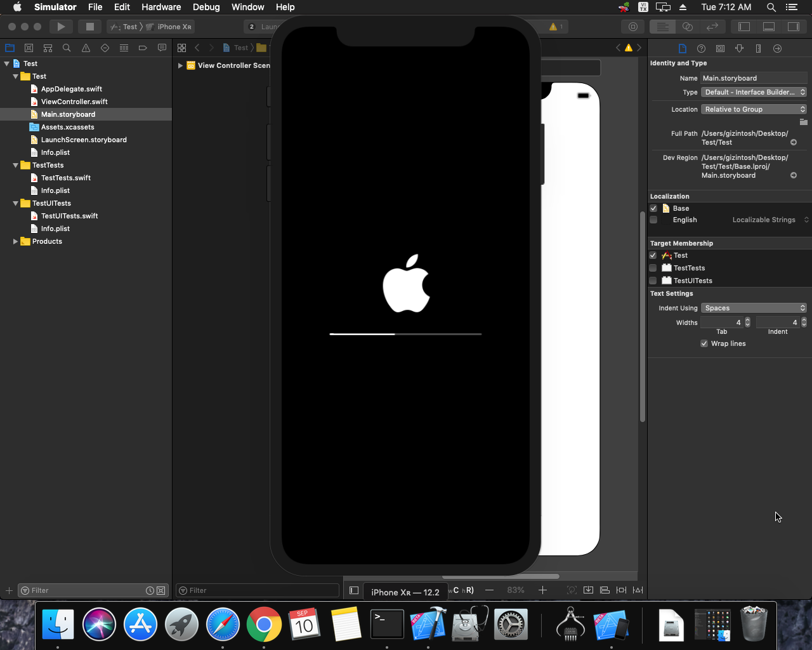Open Add New Constraints button

621,590
